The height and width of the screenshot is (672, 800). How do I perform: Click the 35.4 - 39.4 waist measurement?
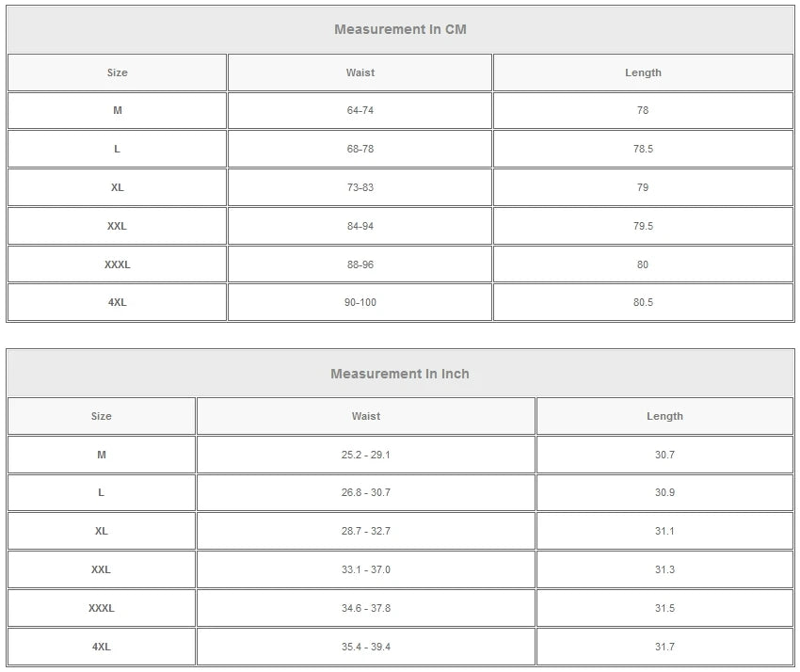366,647
